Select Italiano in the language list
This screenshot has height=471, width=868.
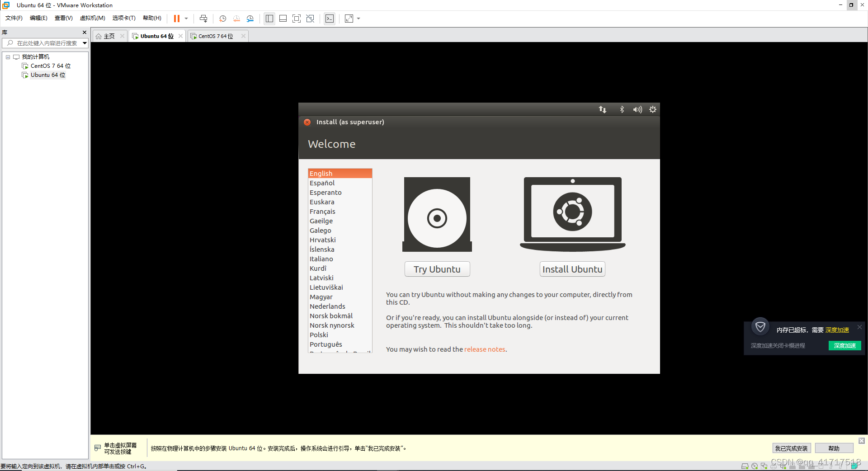(x=340, y=259)
